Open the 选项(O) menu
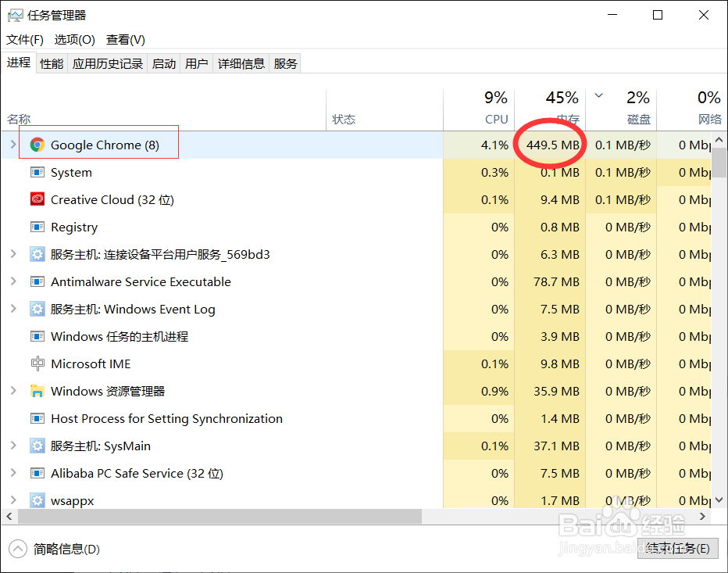The height and width of the screenshot is (573, 728). click(74, 40)
